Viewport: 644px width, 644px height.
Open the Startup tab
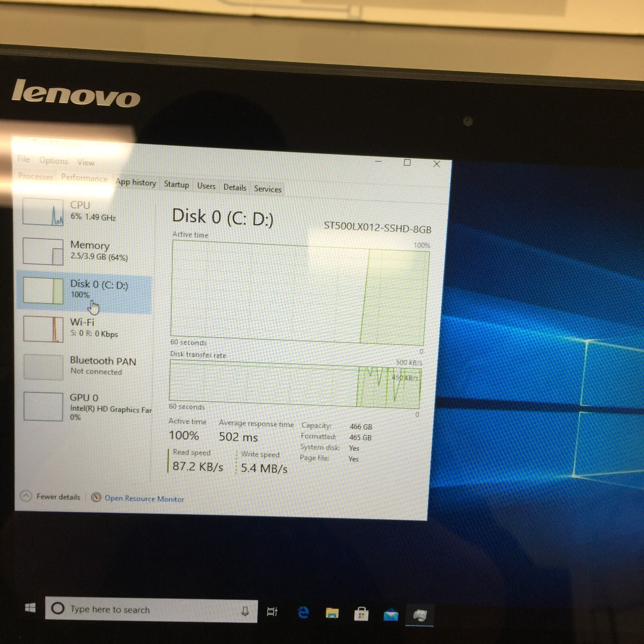(176, 184)
